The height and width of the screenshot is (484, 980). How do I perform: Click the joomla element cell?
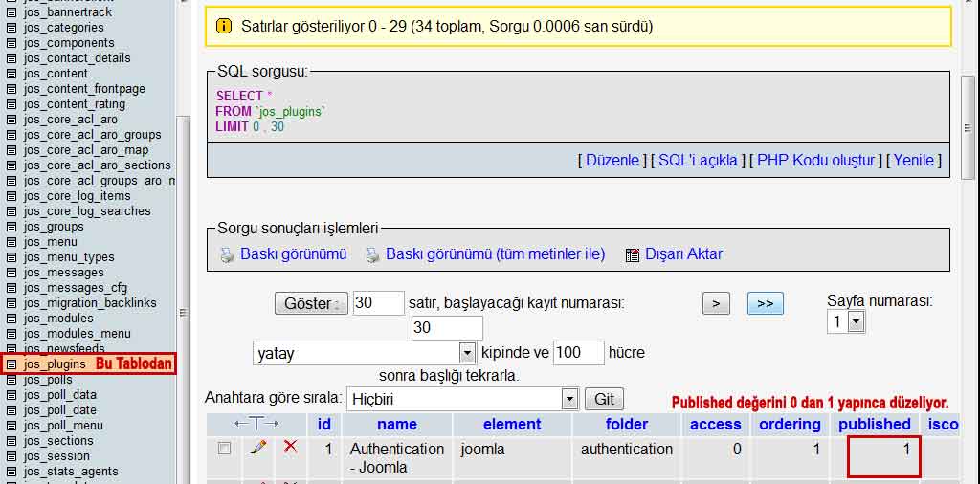tap(482, 449)
